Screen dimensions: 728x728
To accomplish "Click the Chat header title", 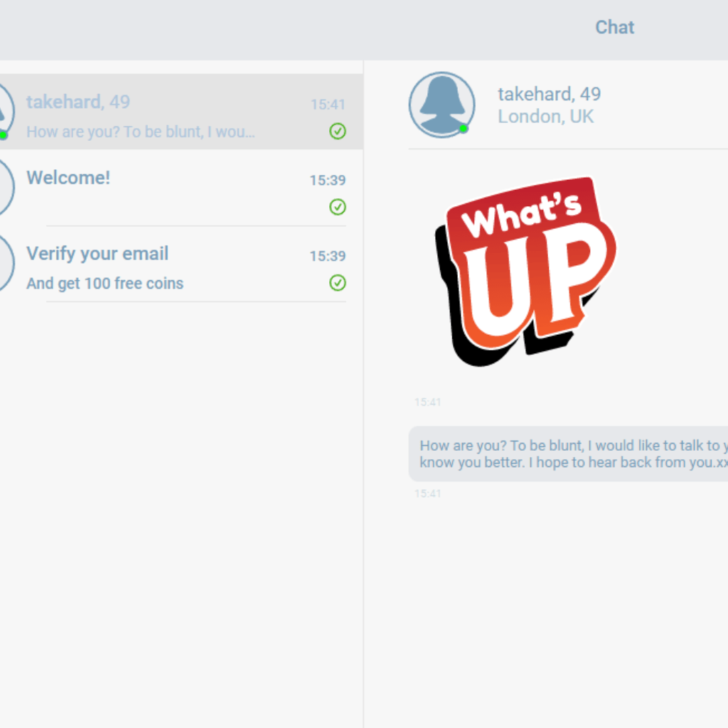I will (x=615, y=28).
